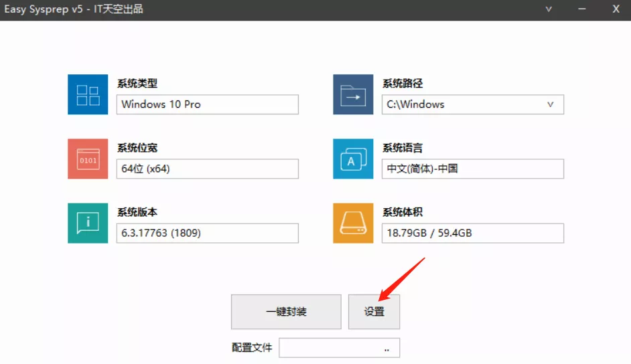
Task: Click the system path folder icon
Action: [353, 94]
